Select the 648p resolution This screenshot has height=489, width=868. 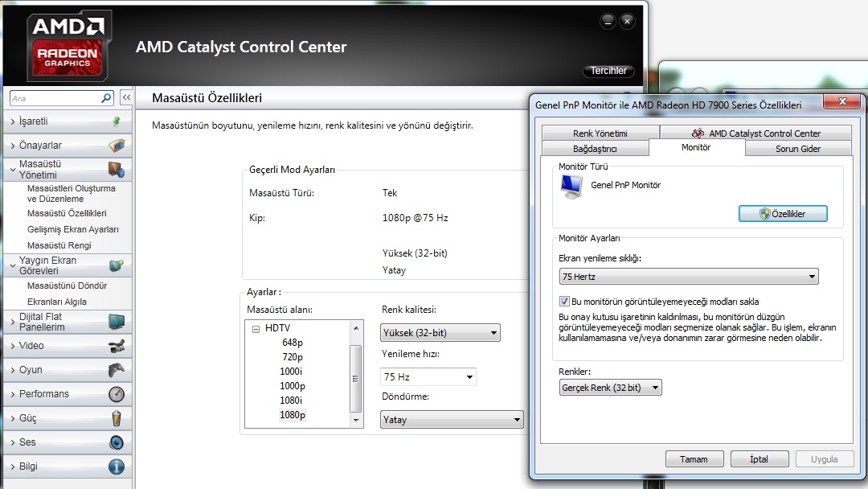point(293,343)
